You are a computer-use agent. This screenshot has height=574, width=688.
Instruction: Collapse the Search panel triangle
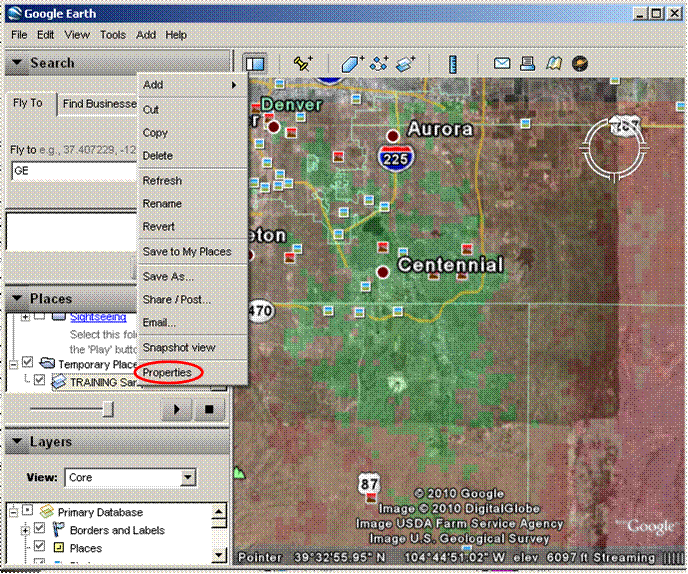pyautogui.click(x=17, y=62)
